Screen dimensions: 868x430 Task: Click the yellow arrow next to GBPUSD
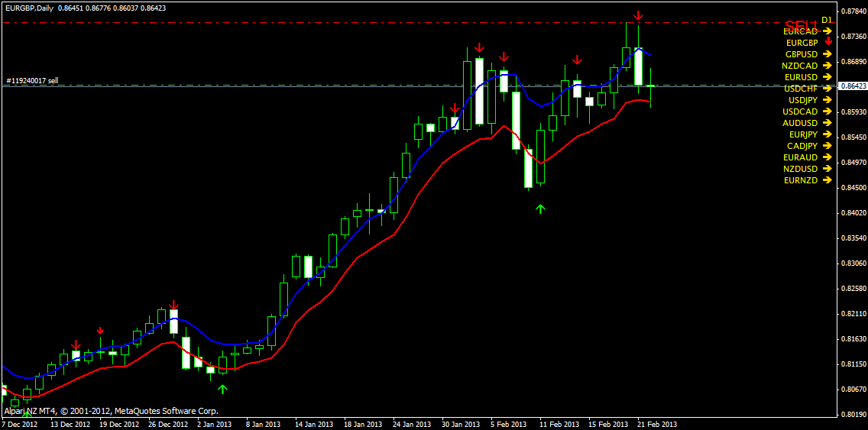(827, 54)
